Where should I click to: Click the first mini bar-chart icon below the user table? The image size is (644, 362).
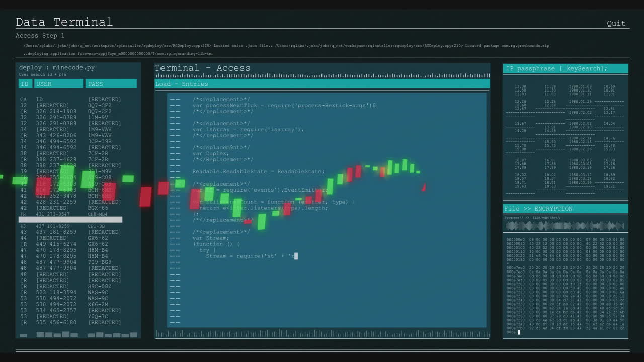23,334
